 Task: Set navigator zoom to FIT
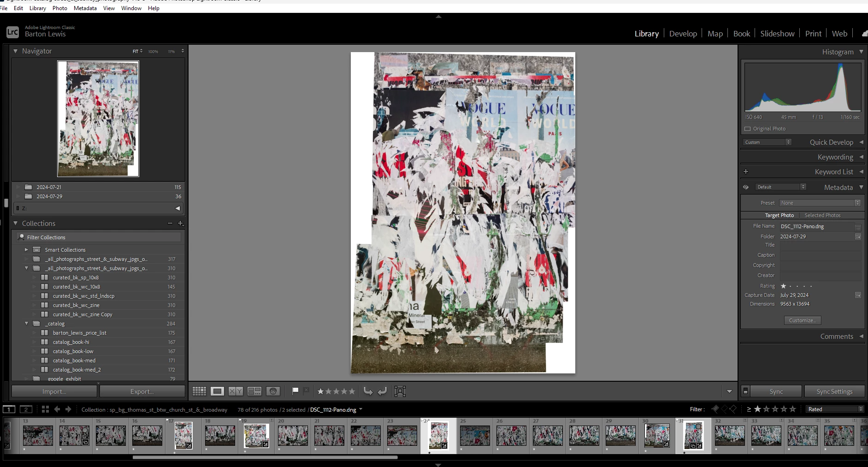click(136, 51)
